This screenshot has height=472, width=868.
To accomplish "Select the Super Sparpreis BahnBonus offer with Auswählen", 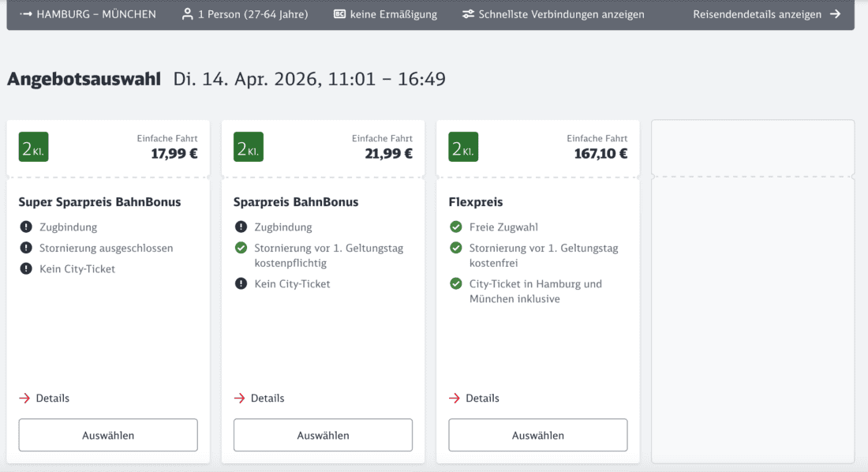I will [108, 435].
